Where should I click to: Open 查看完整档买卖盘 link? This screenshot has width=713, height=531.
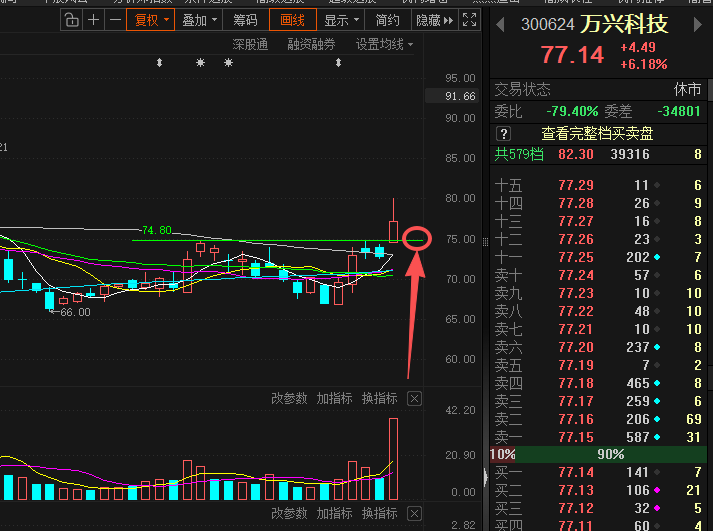click(598, 134)
